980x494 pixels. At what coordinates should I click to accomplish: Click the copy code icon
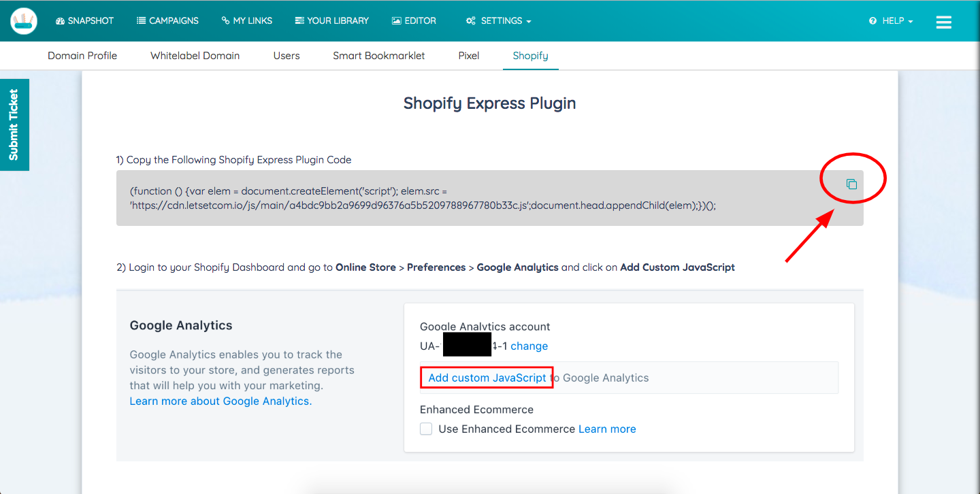pyautogui.click(x=851, y=184)
